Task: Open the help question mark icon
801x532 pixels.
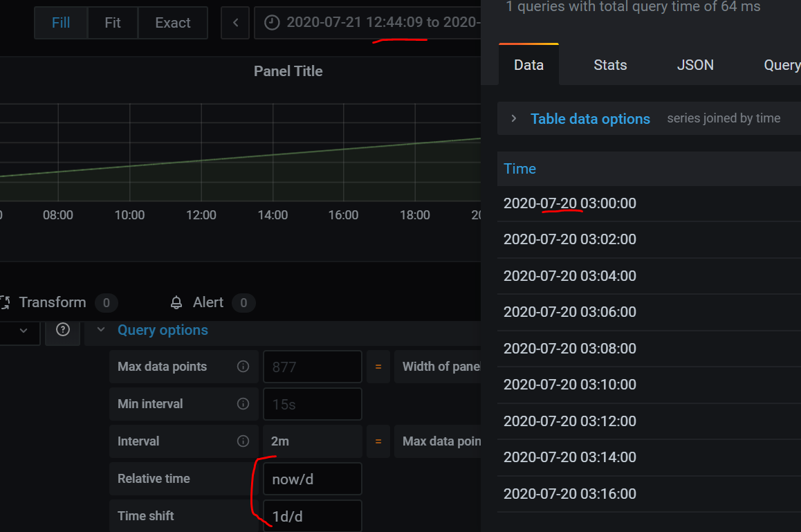Action: (62, 331)
